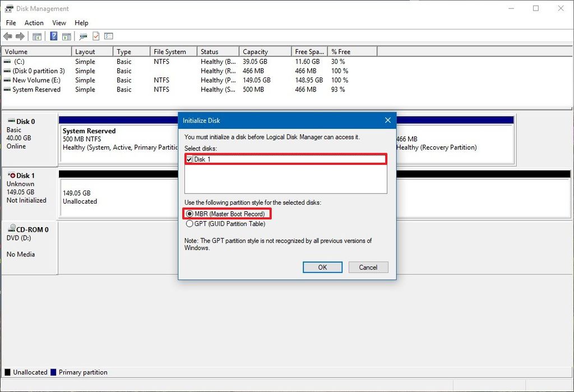Click the Show/Hide Action Pane toolbar icon
The height and width of the screenshot is (392, 574).
pyautogui.click(x=67, y=36)
